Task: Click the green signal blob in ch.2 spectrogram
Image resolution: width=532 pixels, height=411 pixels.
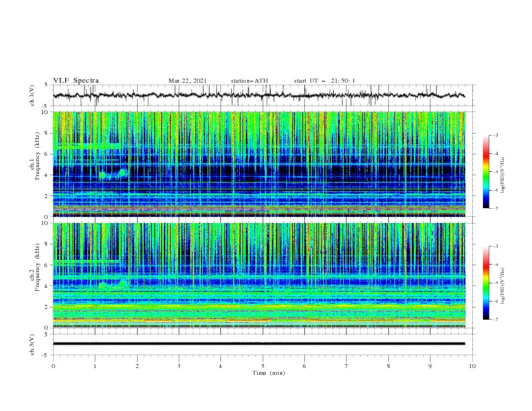Action: [114, 285]
